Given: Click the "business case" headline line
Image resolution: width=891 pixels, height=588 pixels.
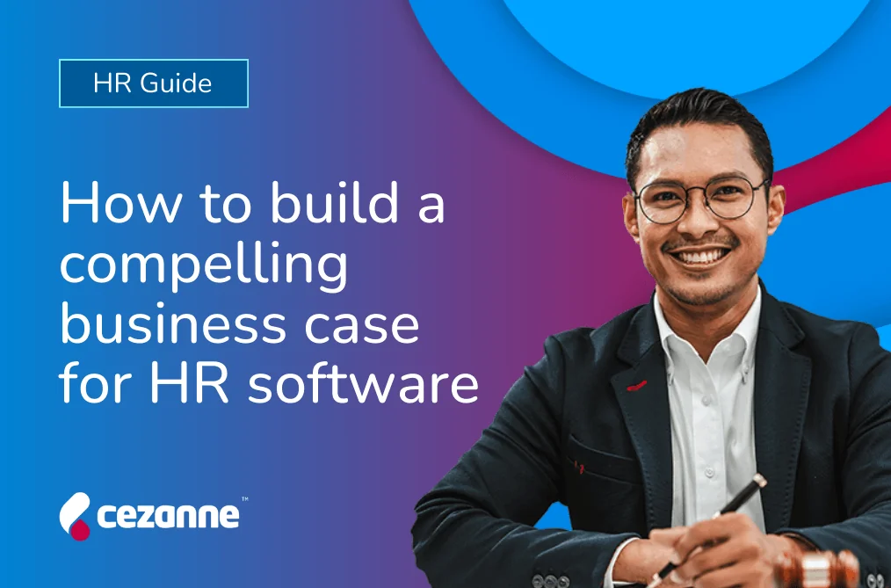Looking at the screenshot, I should point(239,323).
